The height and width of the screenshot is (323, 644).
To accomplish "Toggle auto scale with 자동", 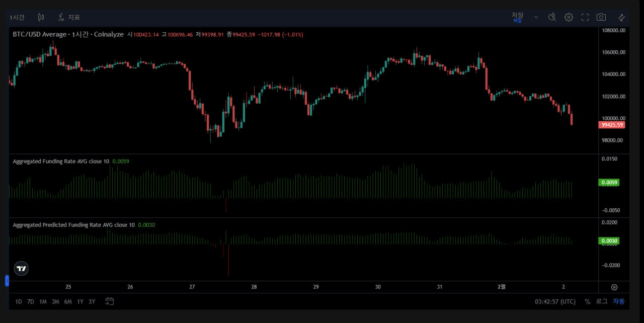I will click(x=619, y=301).
